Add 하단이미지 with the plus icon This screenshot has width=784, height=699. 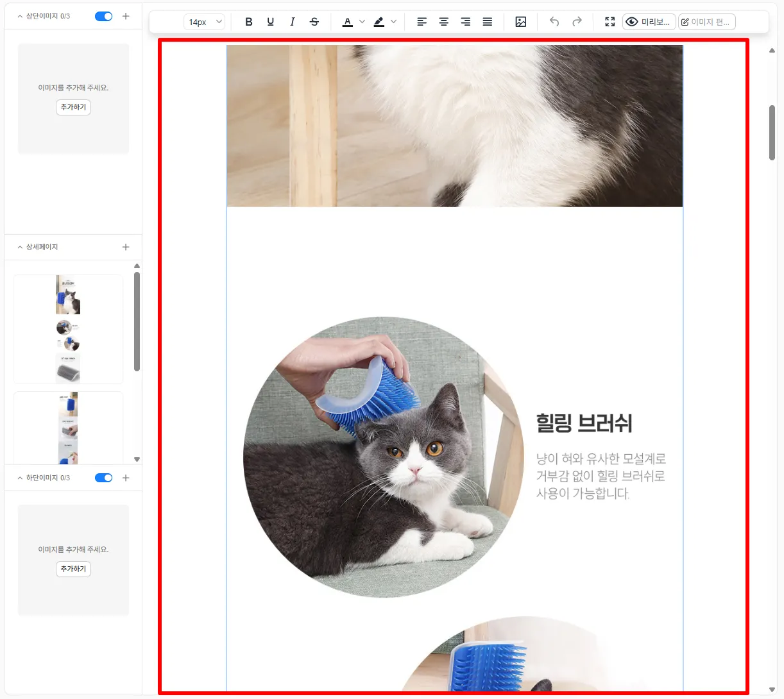(126, 478)
